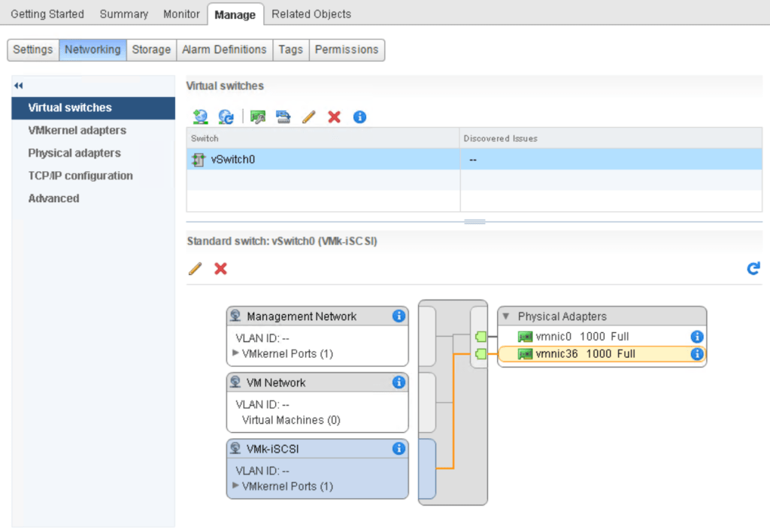This screenshot has width=770, height=532.
Task: Click the green port connector for vmnic36
Action: coord(480,354)
